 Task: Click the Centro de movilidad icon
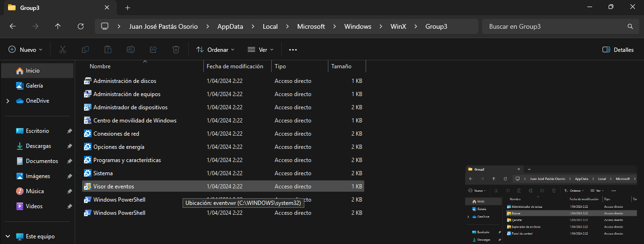(87, 121)
